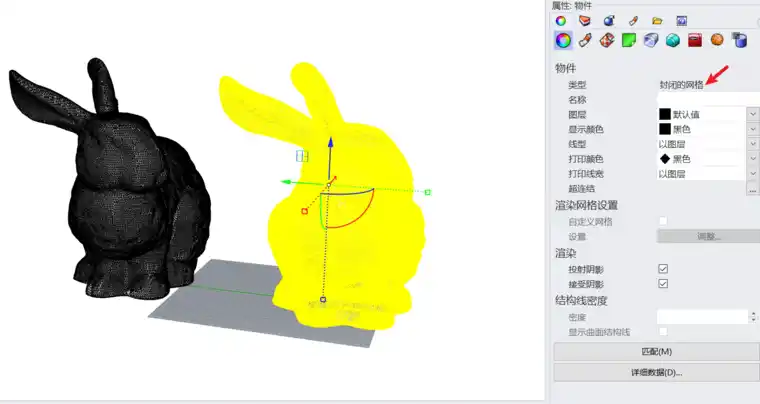Select the Object properties color wheel page icon
Image resolution: width=760 pixels, height=404 pixels.
click(563, 40)
